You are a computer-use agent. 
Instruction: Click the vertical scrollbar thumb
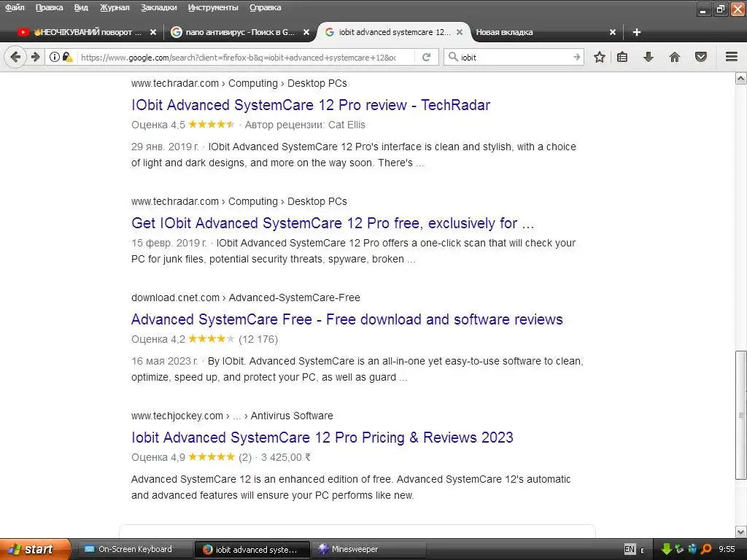pyautogui.click(x=741, y=415)
